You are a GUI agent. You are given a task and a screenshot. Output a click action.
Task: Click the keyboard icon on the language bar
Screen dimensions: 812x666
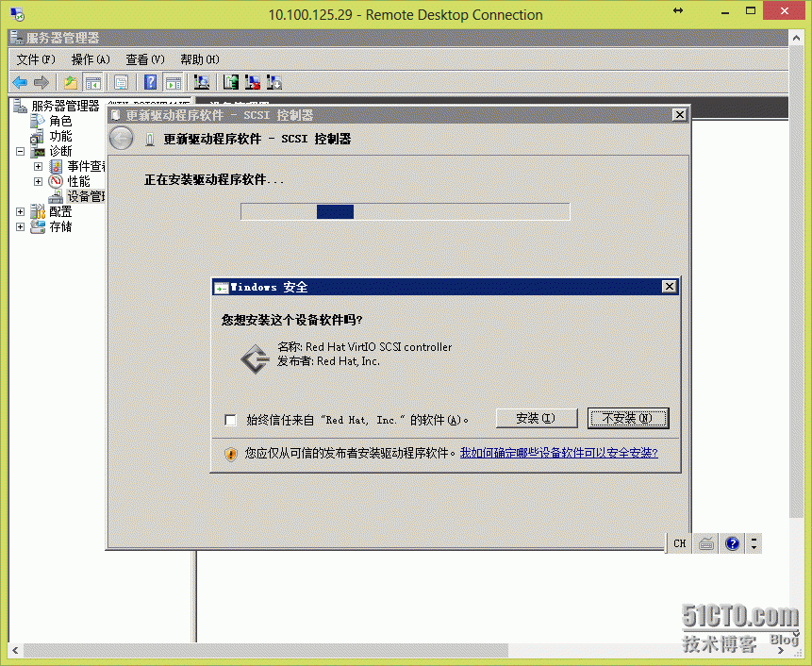(x=706, y=543)
